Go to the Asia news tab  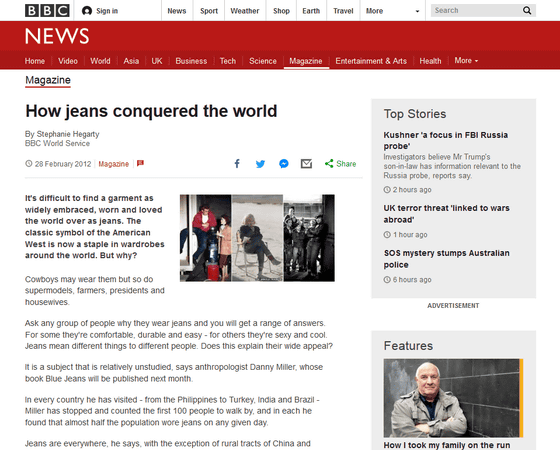coord(131,61)
